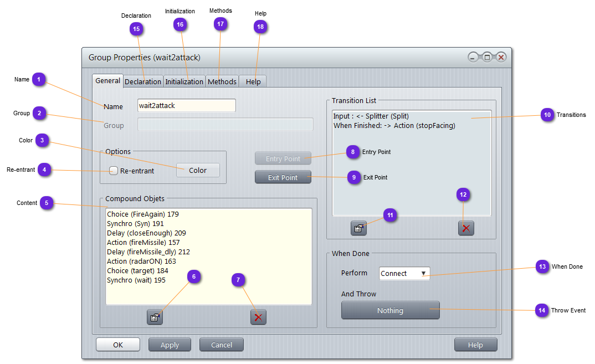Viewport: 595px width, 364px height.
Task: Click red X delete icon under Transition List
Action: tap(466, 228)
